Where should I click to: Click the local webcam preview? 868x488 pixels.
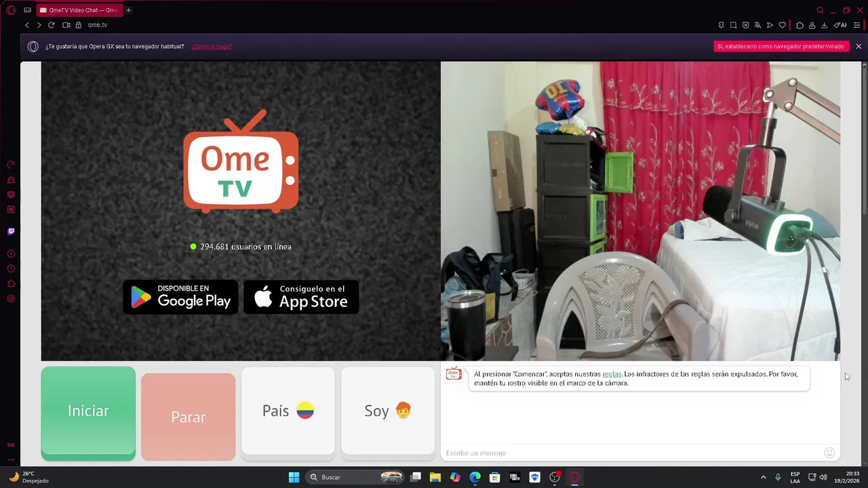640,211
